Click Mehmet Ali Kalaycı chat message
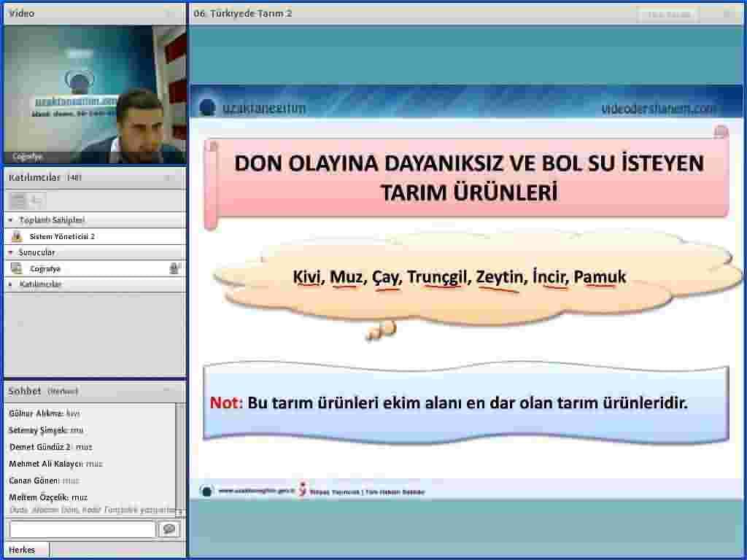747x560 pixels. (55, 464)
